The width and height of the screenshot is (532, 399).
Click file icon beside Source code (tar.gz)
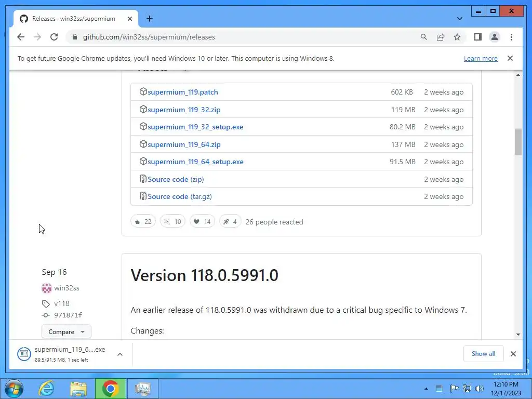pyautogui.click(x=143, y=196)
